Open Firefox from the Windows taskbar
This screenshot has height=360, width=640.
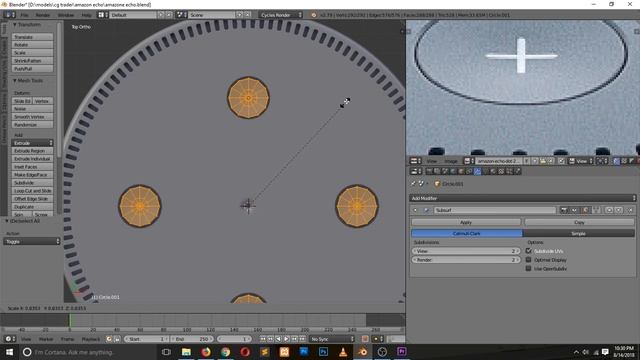point(206,351)
